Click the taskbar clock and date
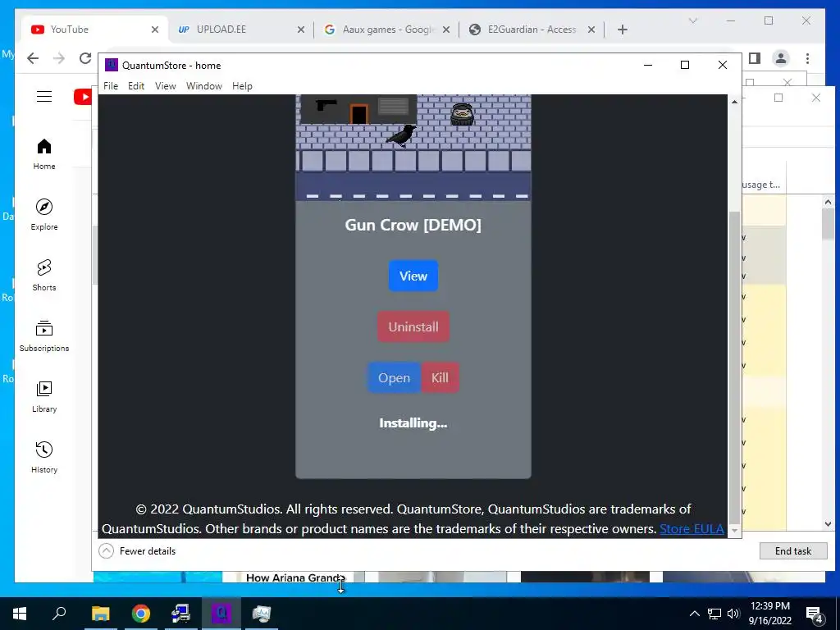 pos(769,614)
